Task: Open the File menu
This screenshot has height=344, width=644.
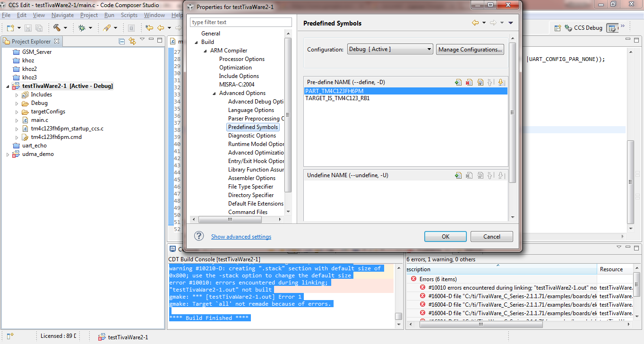Action: point(6,15)
